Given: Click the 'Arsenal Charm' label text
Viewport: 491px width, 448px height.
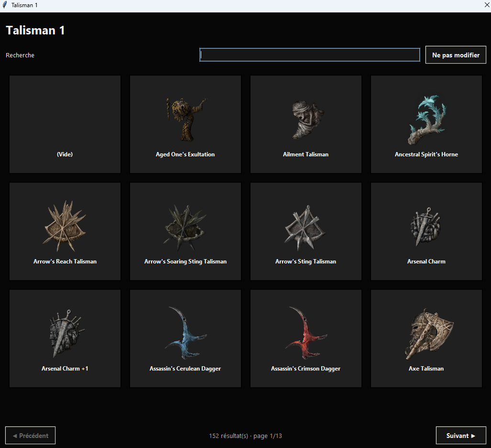Looking at the screenshot, I should pyautogui.click(x=426, y=262).
